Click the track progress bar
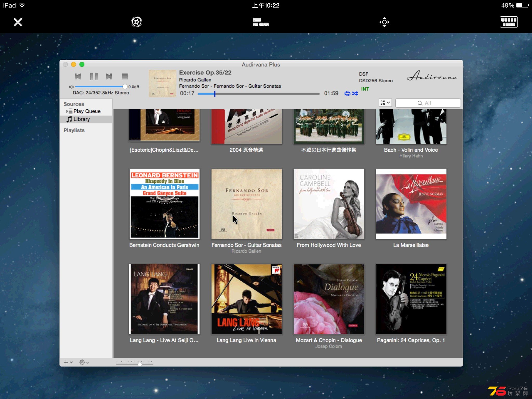 point(258,94)
